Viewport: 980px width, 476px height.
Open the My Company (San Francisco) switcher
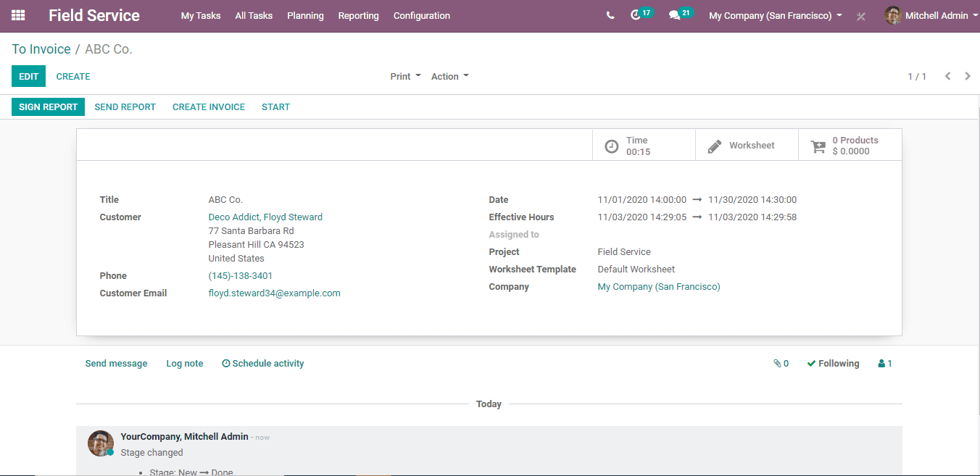pyautogui.click(x=775, y=15)
